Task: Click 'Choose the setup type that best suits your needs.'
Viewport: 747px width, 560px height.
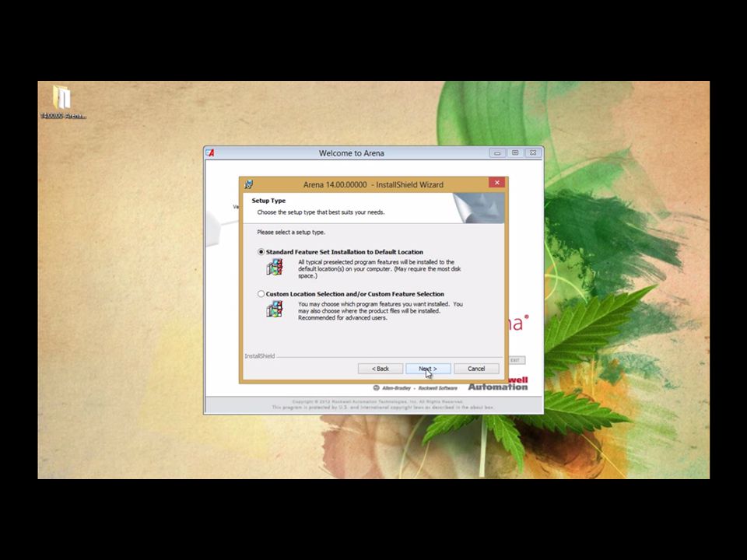Action: pos(321,212)
